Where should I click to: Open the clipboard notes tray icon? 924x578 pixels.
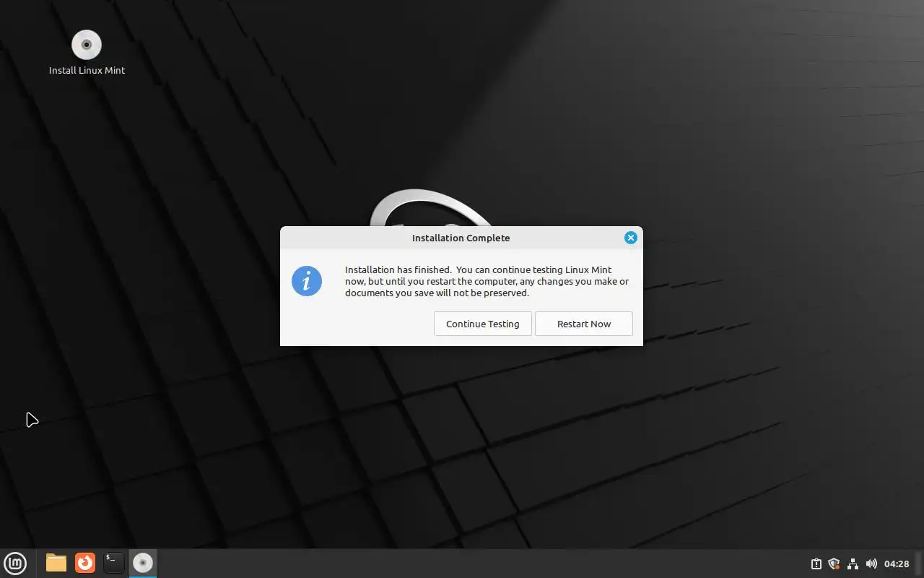(x=816, y=564)
